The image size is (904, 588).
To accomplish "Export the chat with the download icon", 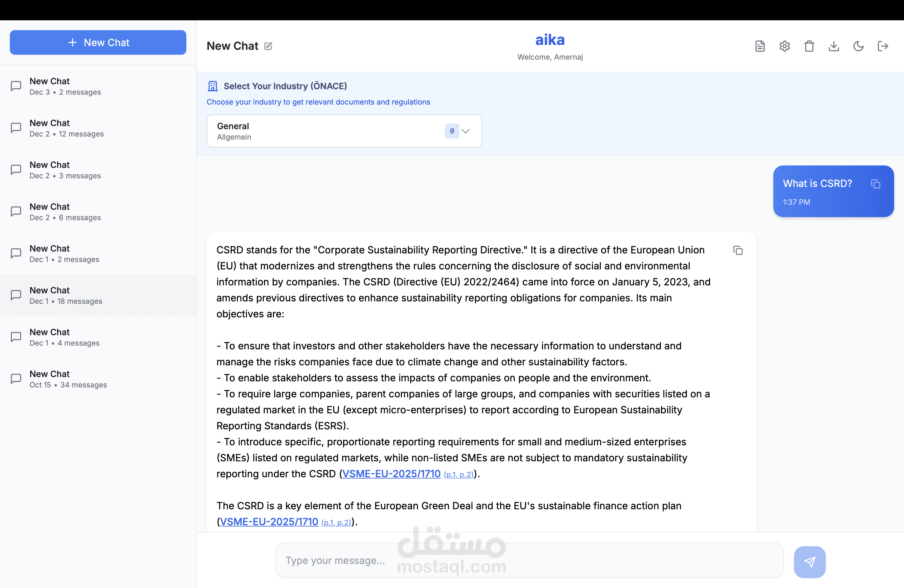I will coord(834,46).
